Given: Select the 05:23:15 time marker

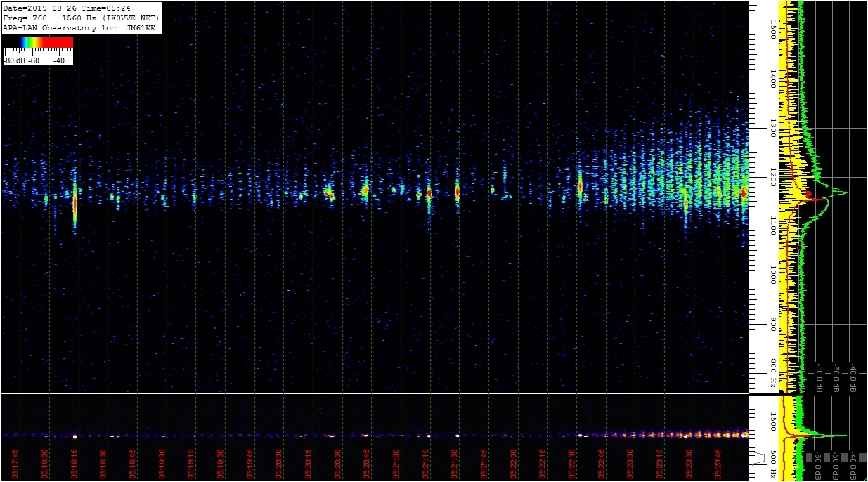Looking at the screenshot, I should 660,464.
